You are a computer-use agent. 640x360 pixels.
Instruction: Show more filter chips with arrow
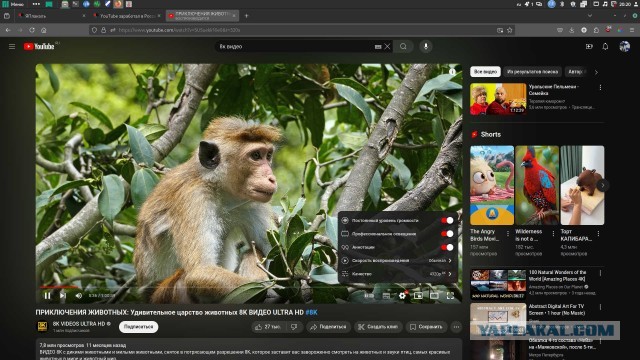click(x=596, y=72)
